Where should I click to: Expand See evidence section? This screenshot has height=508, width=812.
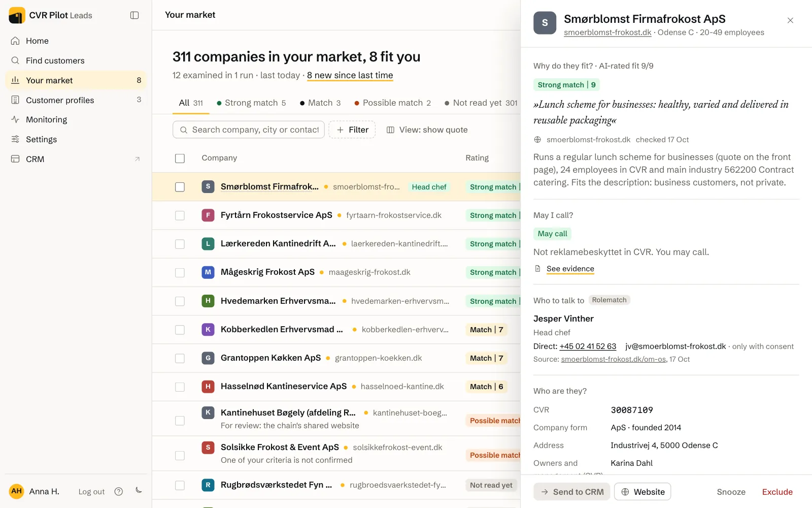[x=570, y=269]
